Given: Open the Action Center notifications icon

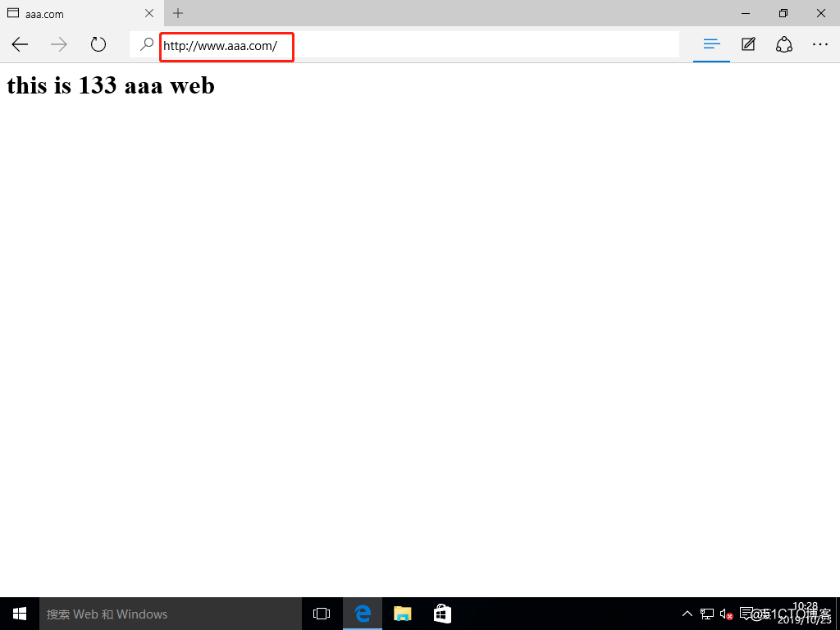Looking at the screenshot, I should tap(746, 614).
